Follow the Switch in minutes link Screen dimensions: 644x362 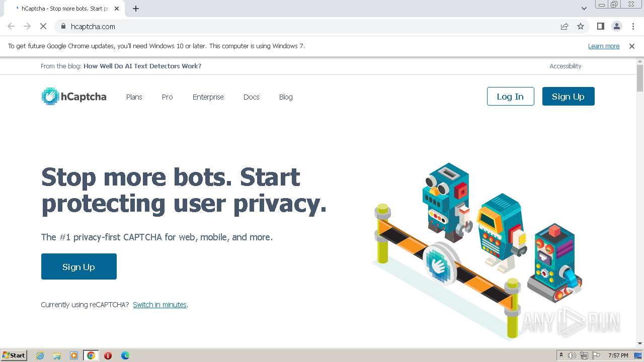tap(159, 305)
